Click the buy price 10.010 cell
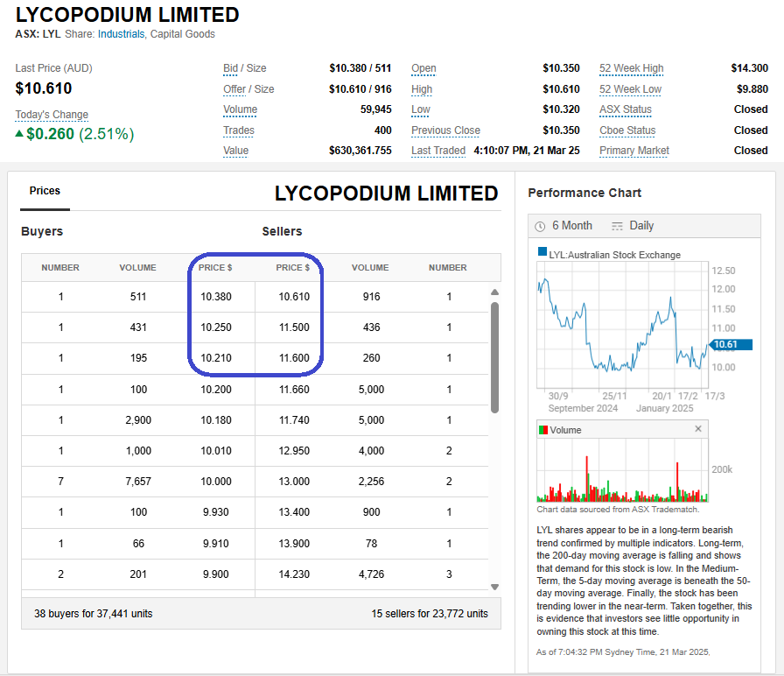Image resolution: width=784 pixels, height=676 pixels. (216, 451)
